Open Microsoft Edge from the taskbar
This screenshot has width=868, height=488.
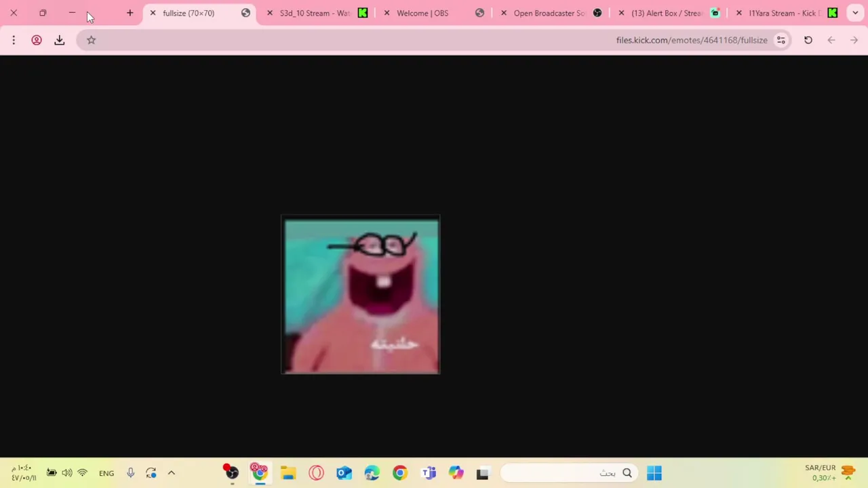[x=372, y=473]
